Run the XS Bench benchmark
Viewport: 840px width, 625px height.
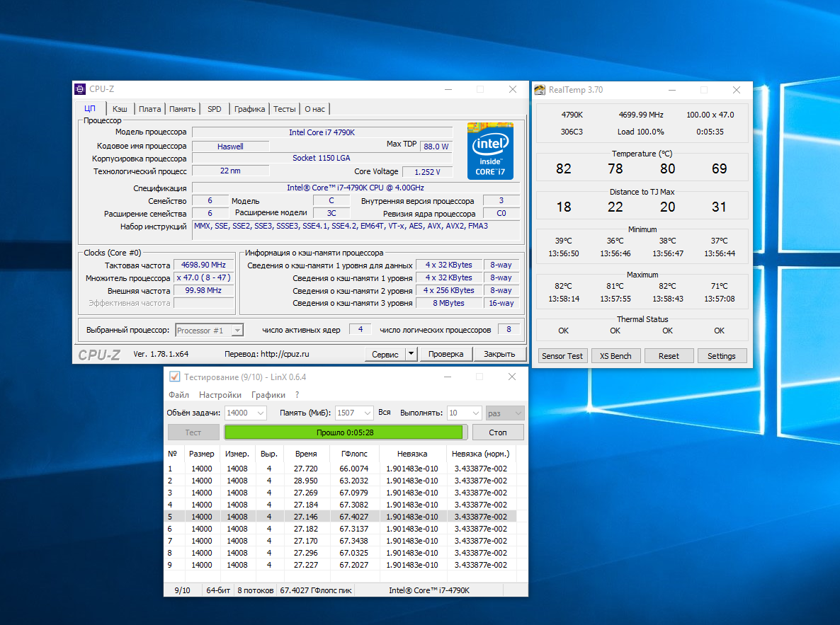(x=615, y=356)
